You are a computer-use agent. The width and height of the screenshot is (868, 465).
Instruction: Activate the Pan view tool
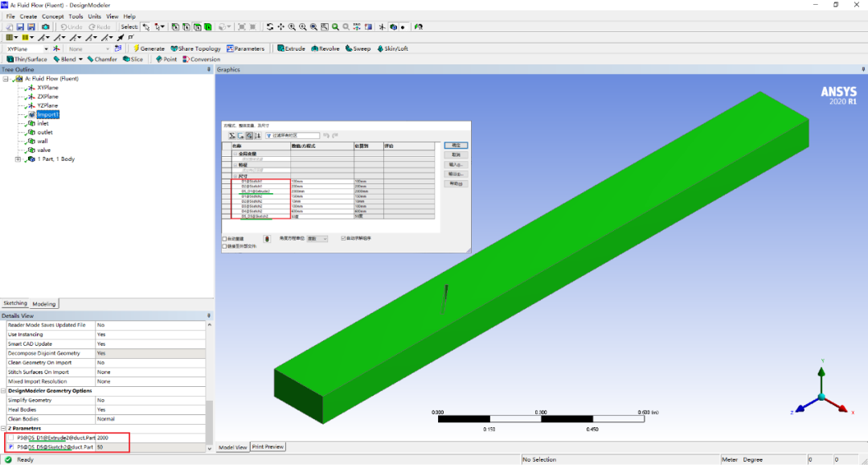pyautogui.click(x=280, y=27)
